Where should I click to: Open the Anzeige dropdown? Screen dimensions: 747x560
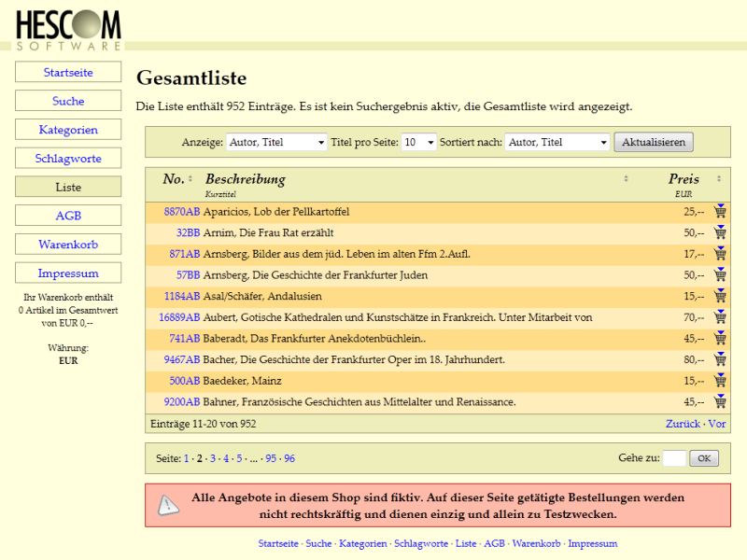pos(275,143)
